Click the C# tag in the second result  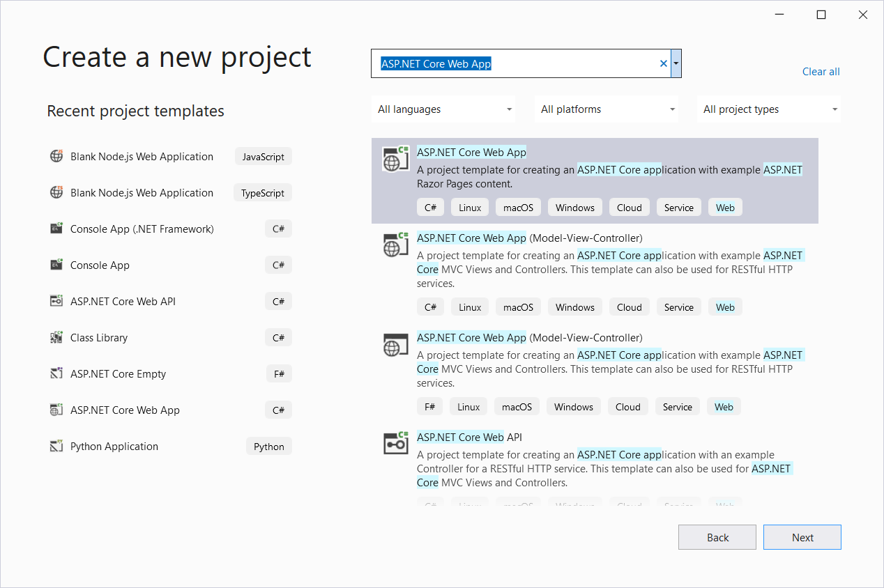[430, 307]
